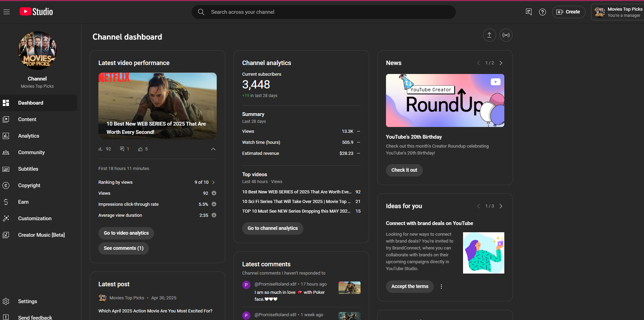Open top video 'TOP 10 Must See NEW Series Dropping'
This screenshot has height=320, width=644.
point(301,211)
